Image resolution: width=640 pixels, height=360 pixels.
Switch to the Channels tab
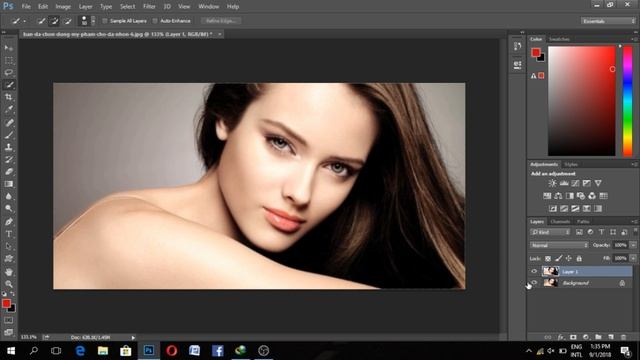pos(560,222)
